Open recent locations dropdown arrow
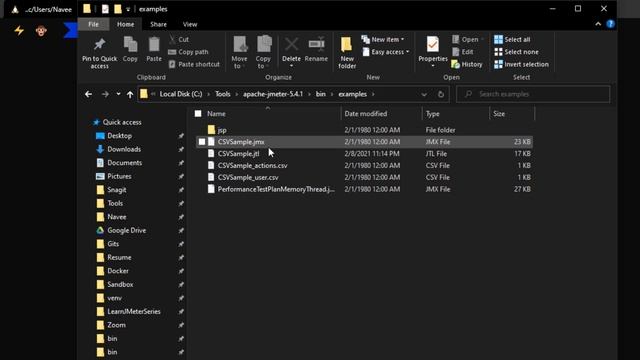The height and width of the screenshot is (360, 640). tap(118, 94)
